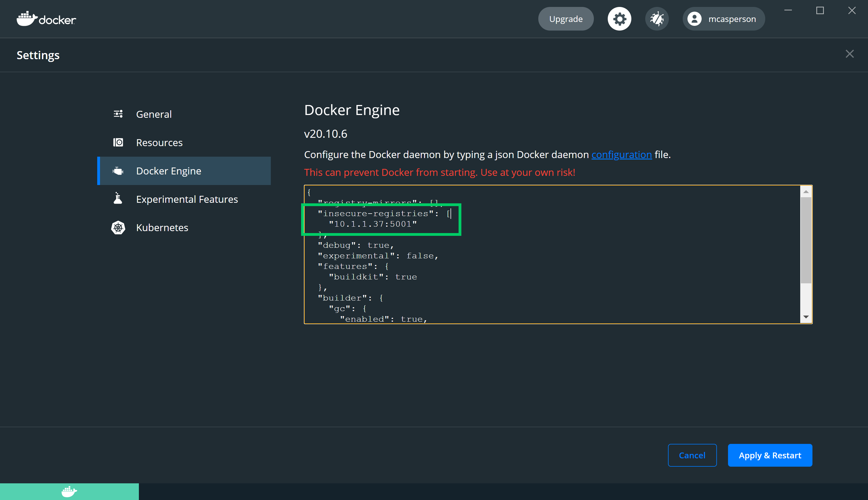Switch to Experimental Features section

[x=187, y=199]
